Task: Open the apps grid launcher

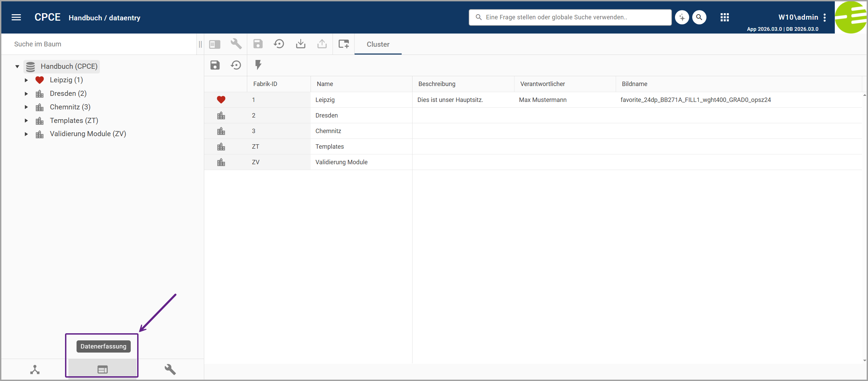Action: click(x=724, y=17)
